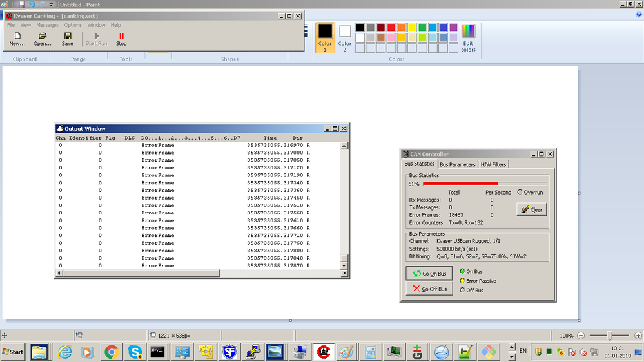Open Customize Quick Access Toolbar dropdown
The width and height of the screenshot is (644, 362).
[52, 5]
